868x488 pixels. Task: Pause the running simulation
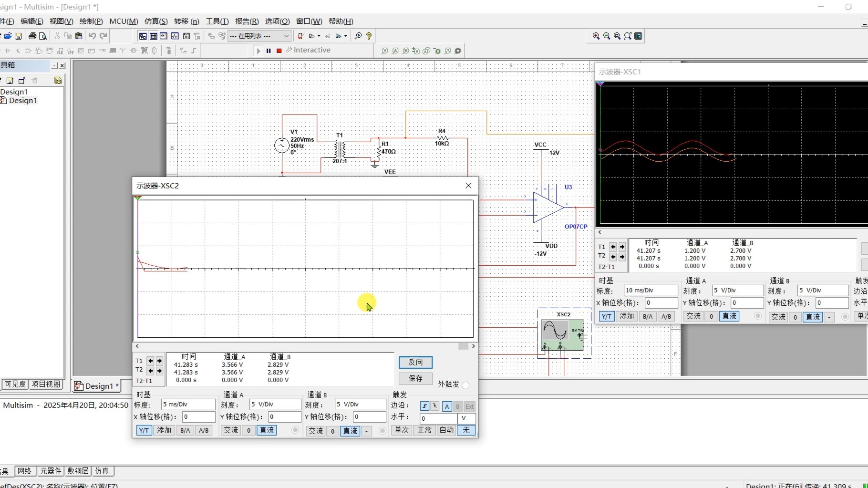pyautogui.click(x=269, y=51)
